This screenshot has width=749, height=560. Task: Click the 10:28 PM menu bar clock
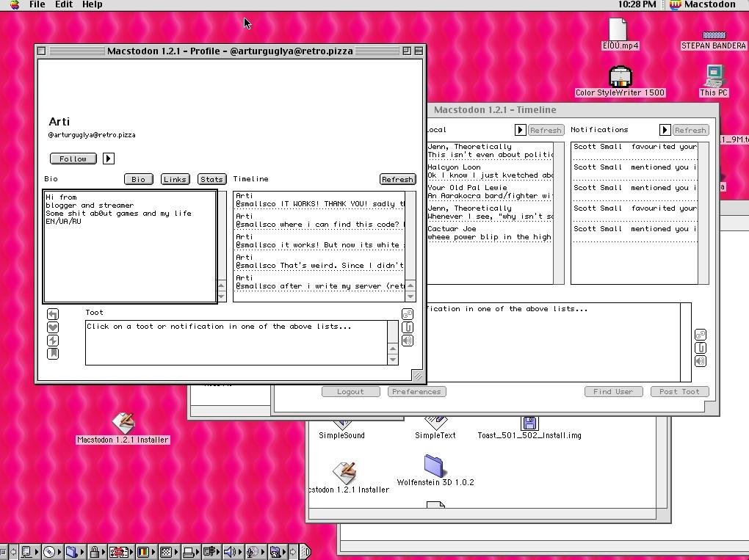click(637, 5)
